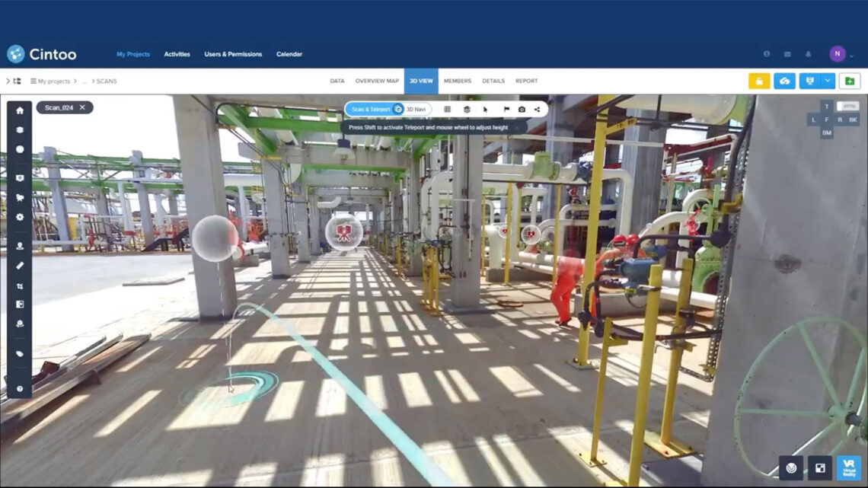Open Activities in top navigation

[177, 54]
